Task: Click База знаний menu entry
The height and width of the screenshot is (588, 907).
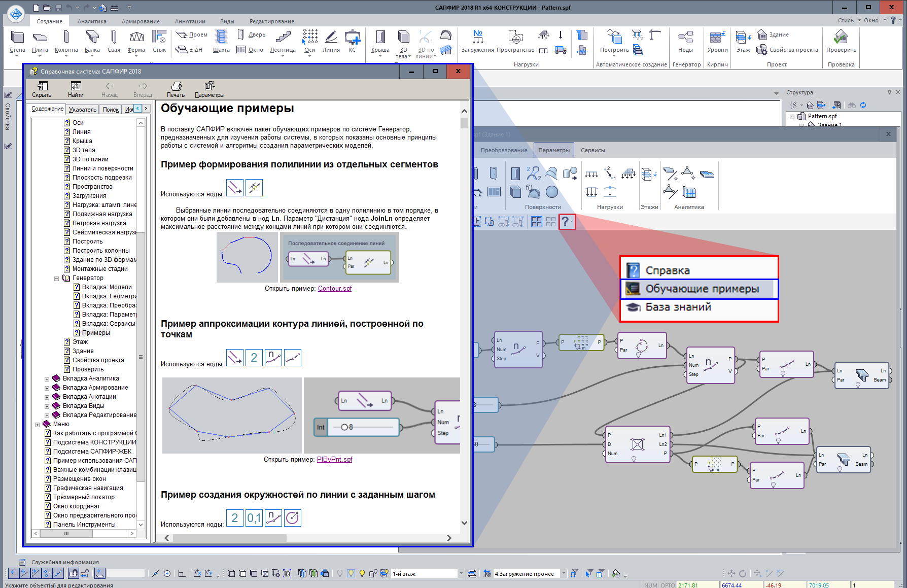Action: pos(678,307)
